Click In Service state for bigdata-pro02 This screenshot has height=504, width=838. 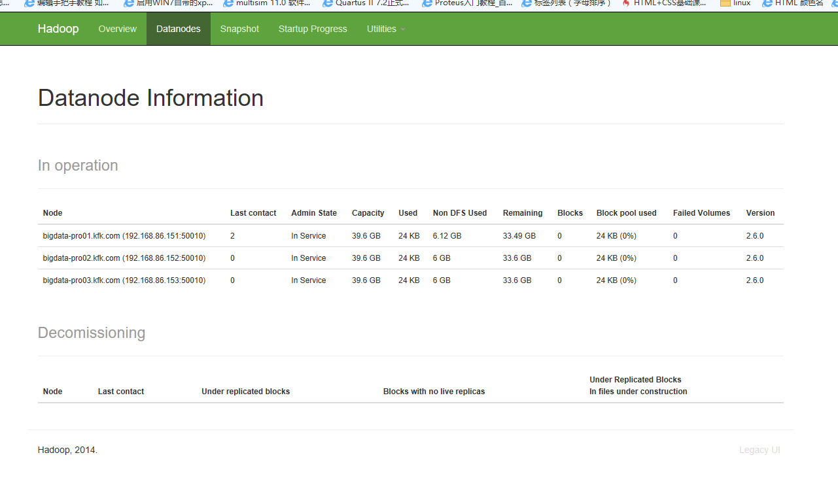tap(309, 258)
